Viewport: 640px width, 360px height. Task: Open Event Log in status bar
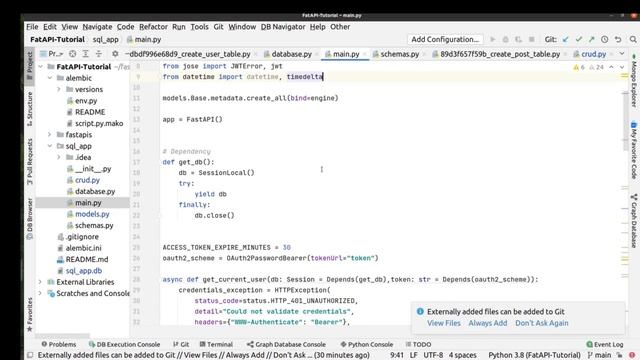point(604,344)
